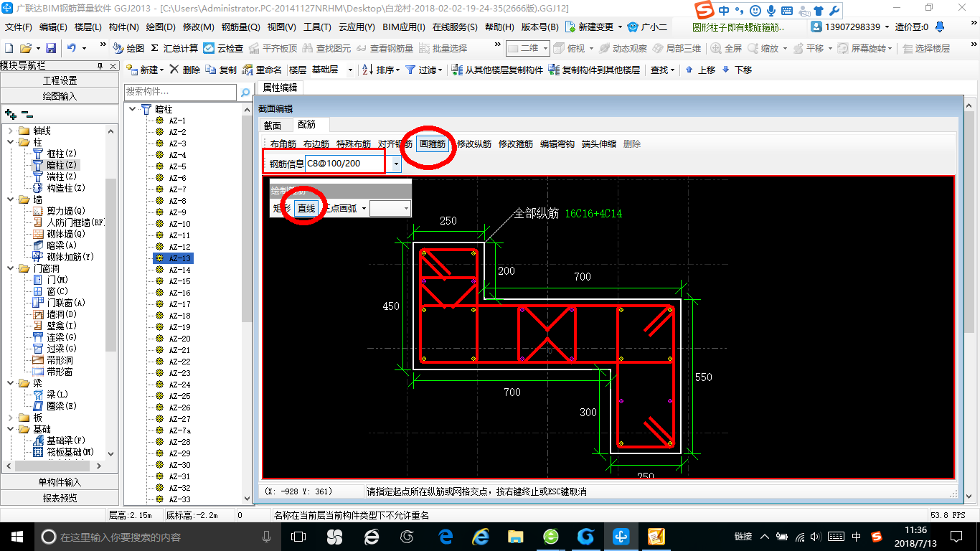Click 布角筋 in the rebar toolbar

[x=283, y=143]
